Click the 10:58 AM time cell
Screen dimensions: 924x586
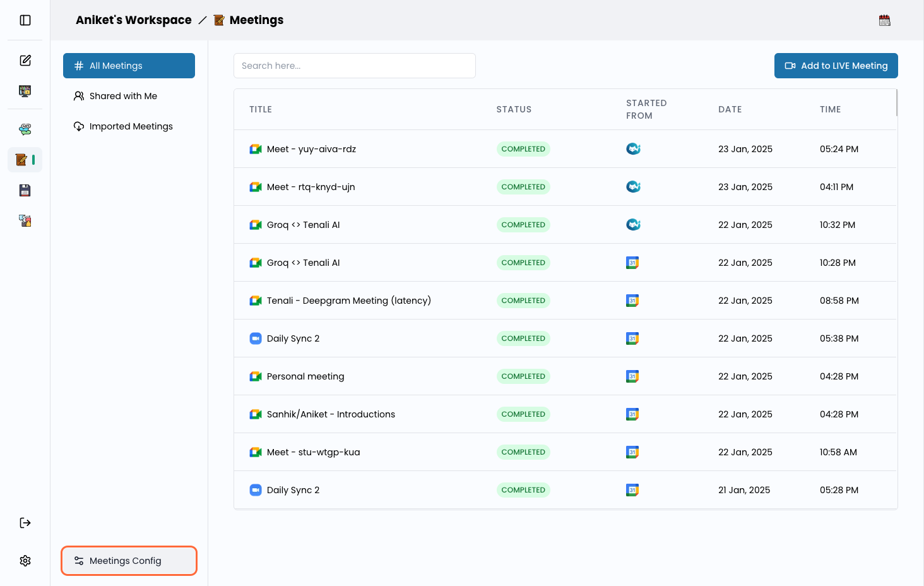(x=838, y=452)
